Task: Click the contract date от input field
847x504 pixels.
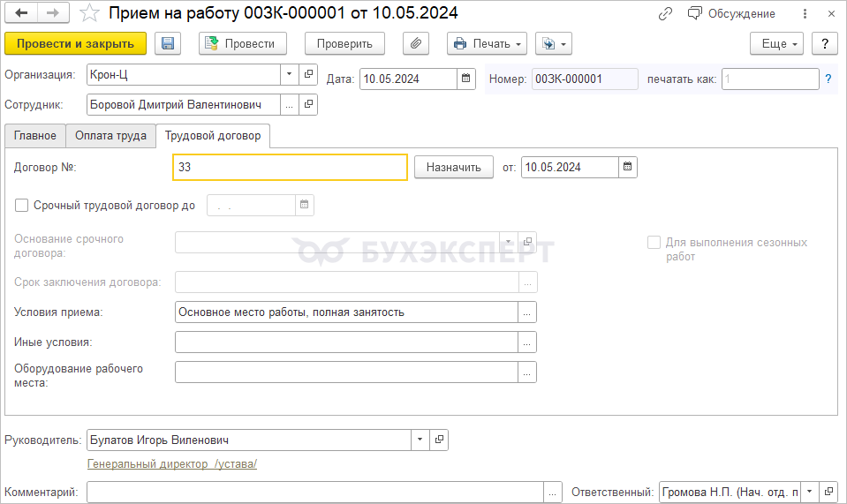Action: pos(570,168)
